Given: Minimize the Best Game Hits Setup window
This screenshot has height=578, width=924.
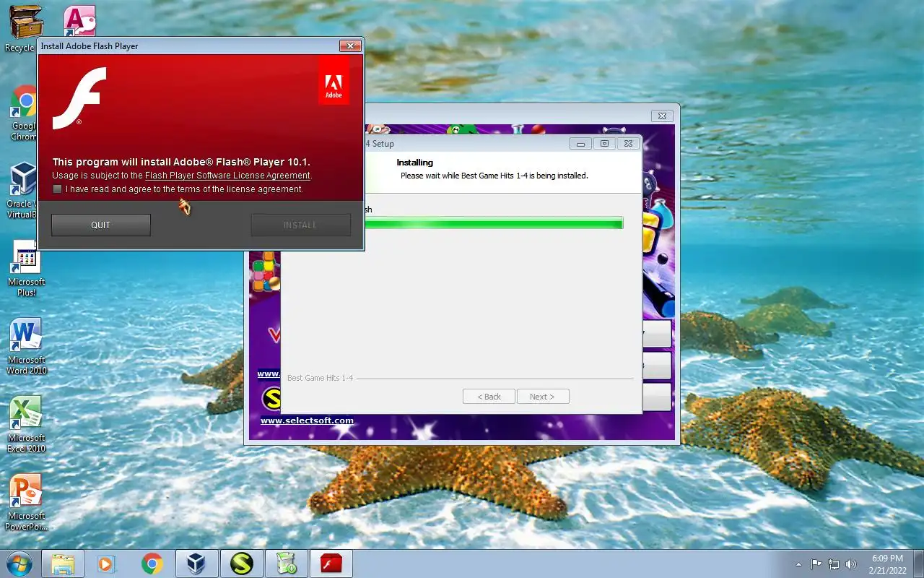Looking at the screenshot, I should coord(580,144).
